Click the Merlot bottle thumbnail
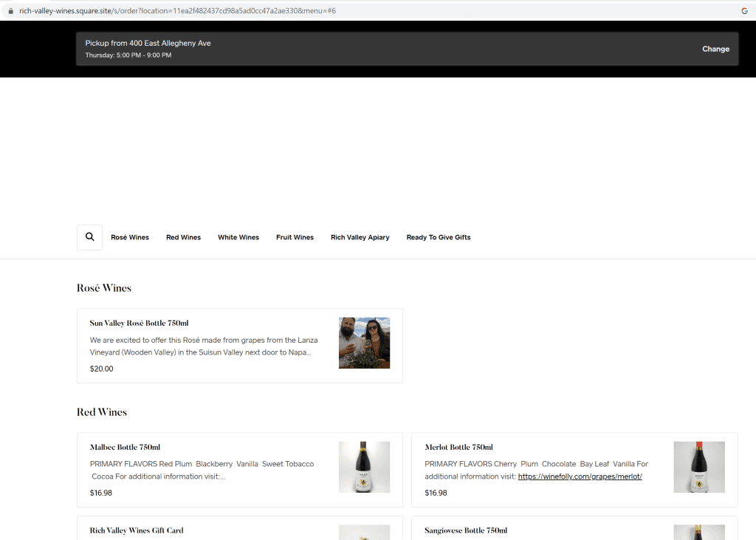 [698, 467]
